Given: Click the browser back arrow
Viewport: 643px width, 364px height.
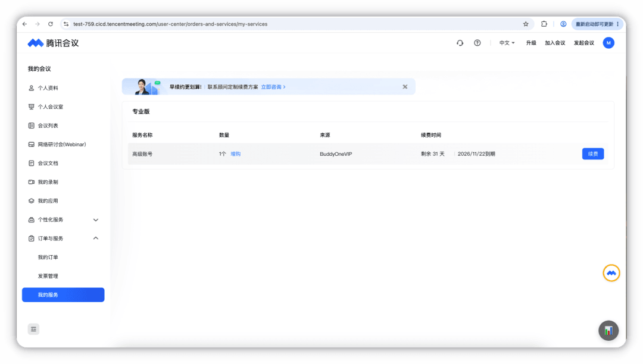Looking at the screenshot, I should pyautogui.click(x=24, y=24).
